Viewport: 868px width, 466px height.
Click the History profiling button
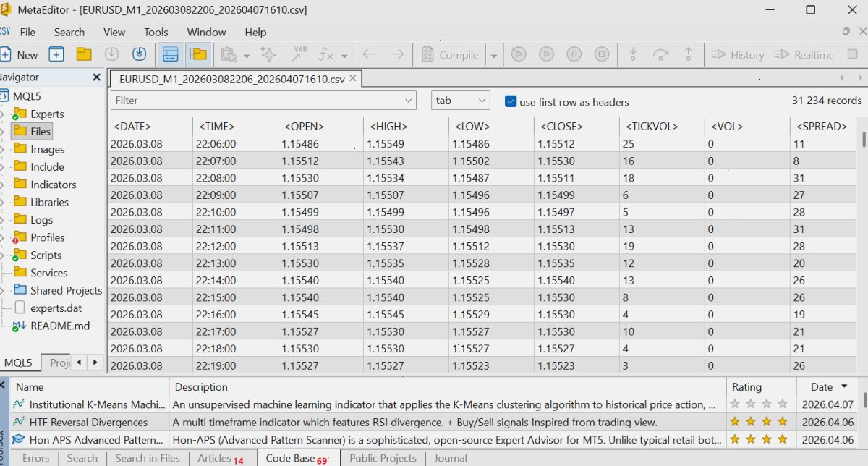point(738,54)
